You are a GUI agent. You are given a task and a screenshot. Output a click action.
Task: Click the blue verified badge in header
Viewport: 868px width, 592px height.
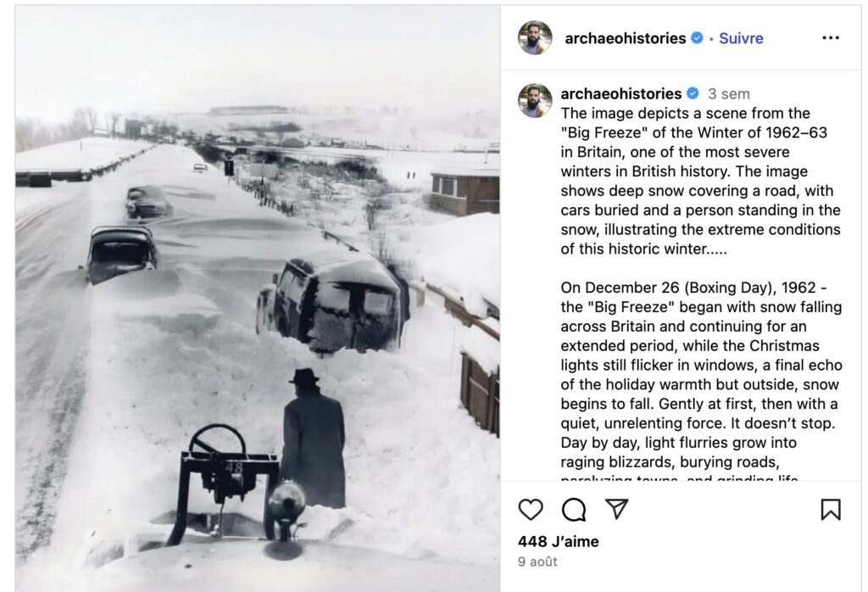pos(697,37)
